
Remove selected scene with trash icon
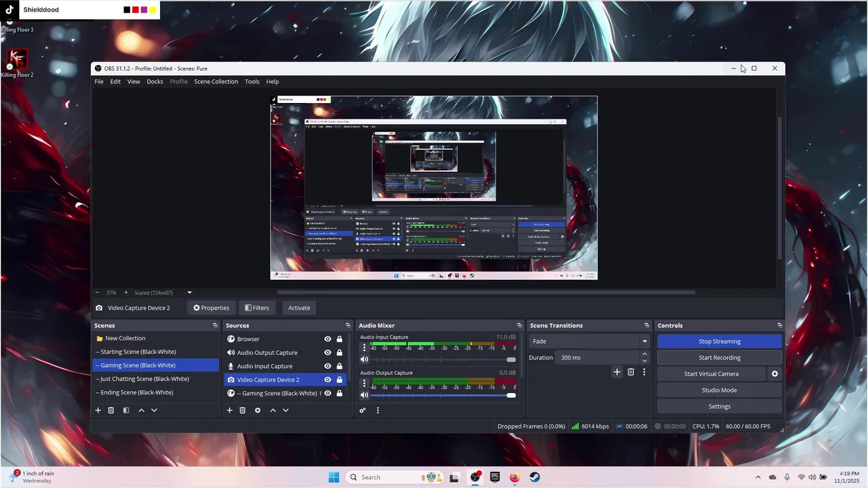point(111,410)
